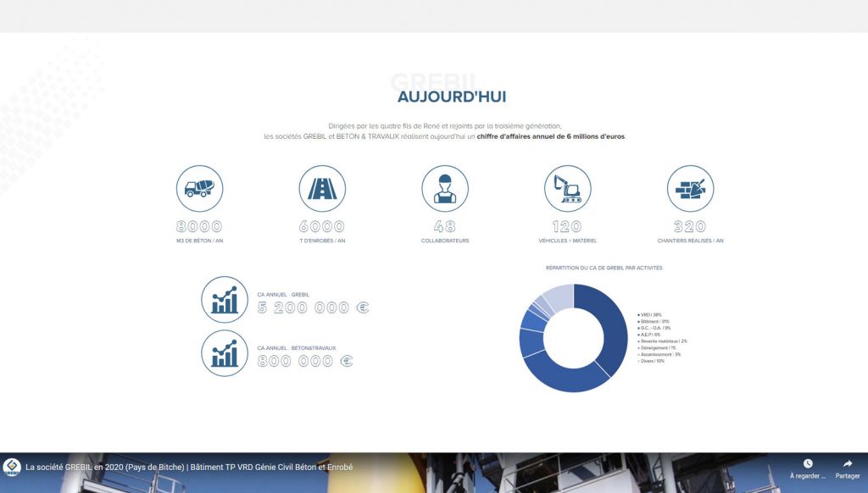Open the video title La société GREBIL en 2020
Viewport: 868px width, 493px height.
pyautogui.click(x=189, y=467)
